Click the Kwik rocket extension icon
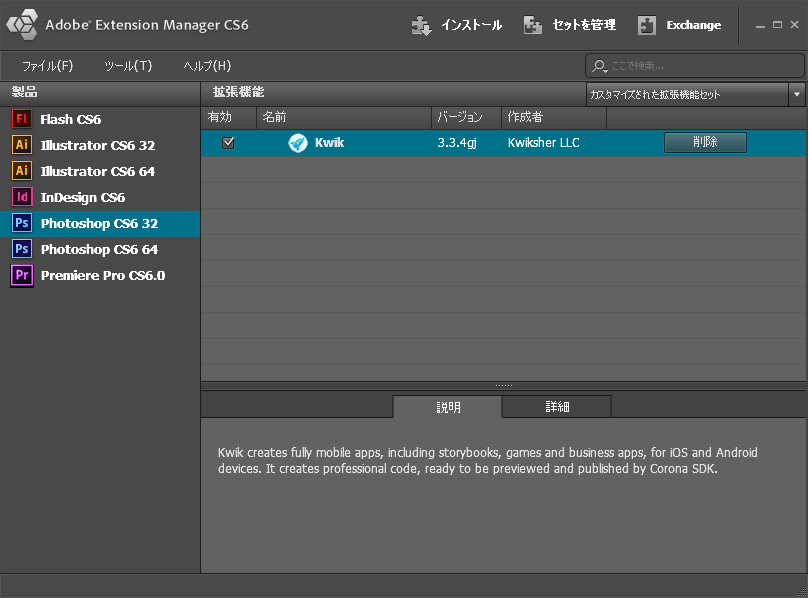The width and height of the screenshot is (808, 598). click(x=298, y=143)
